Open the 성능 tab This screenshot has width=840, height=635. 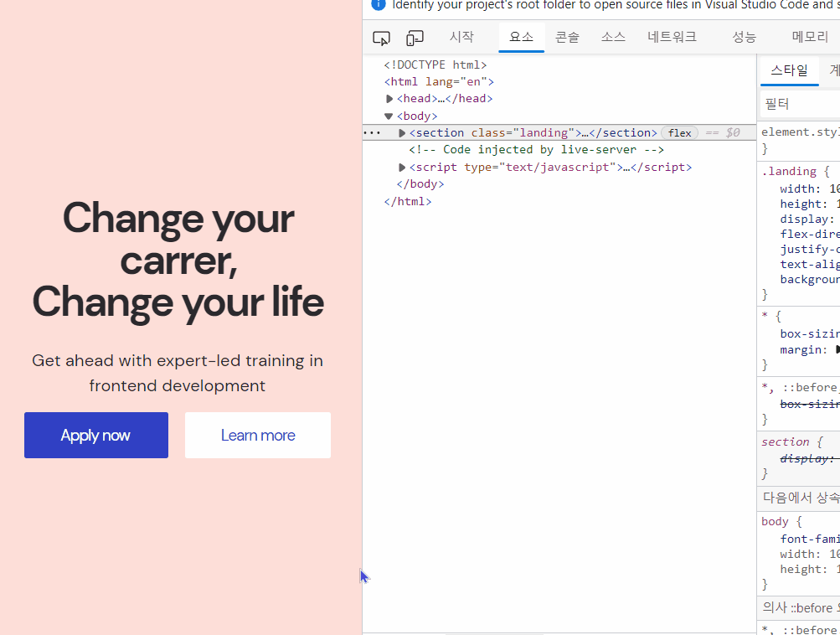[x=744, y=37]
